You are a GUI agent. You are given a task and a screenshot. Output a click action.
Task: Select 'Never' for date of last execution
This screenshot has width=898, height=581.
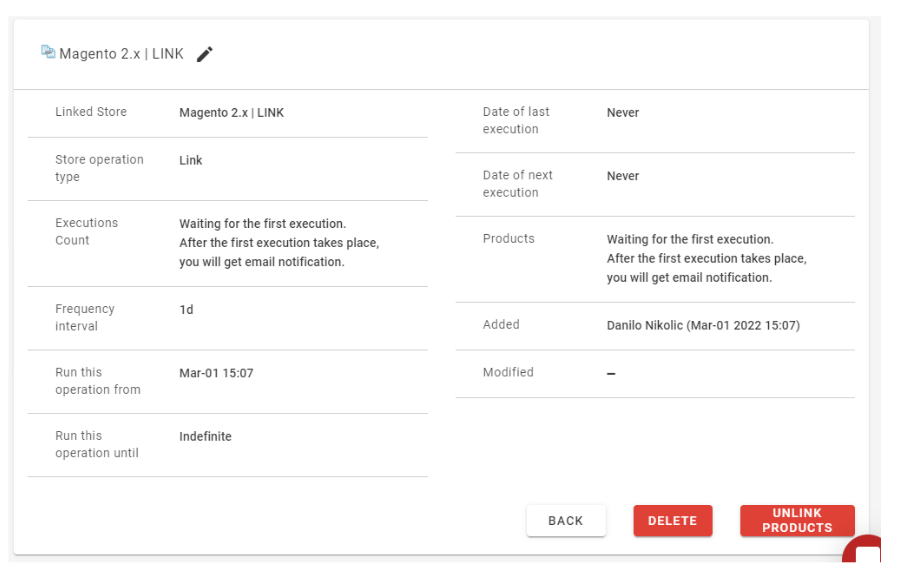[x=623, y=113]
